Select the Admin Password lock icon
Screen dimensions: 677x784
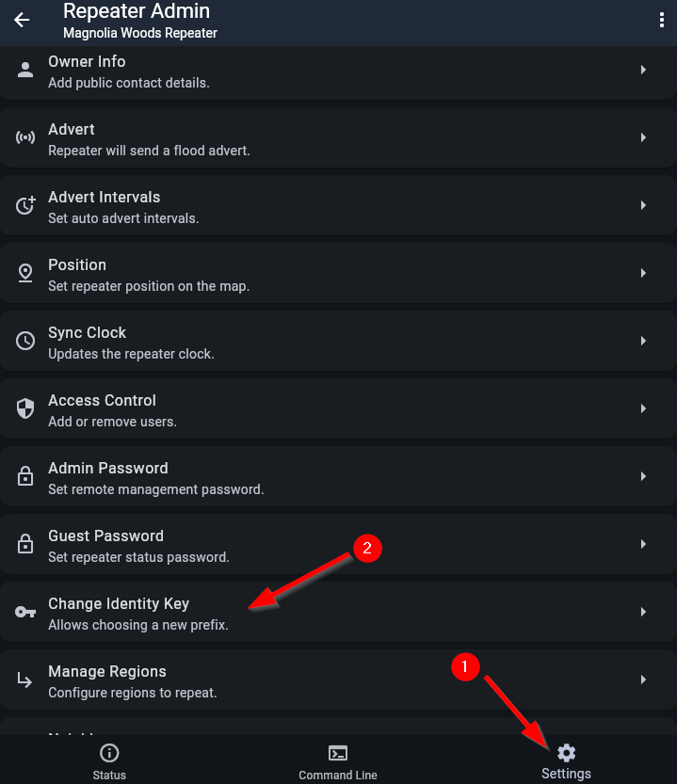[x=25, y=475]
